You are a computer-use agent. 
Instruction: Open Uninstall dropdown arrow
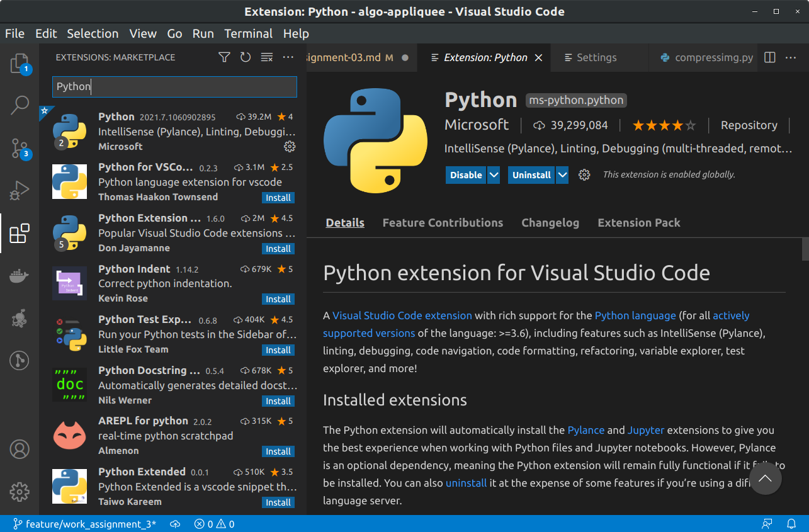pyautogui.click(x=562, y=175)
